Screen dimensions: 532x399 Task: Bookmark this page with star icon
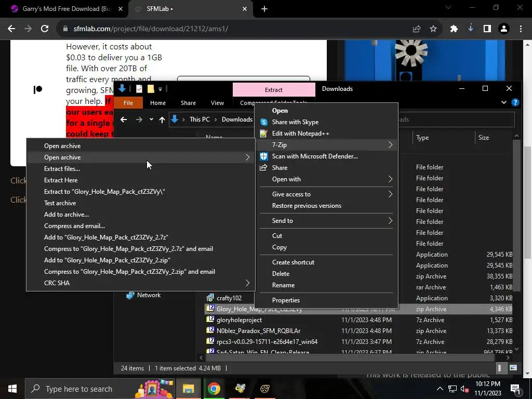click(433, 29)
